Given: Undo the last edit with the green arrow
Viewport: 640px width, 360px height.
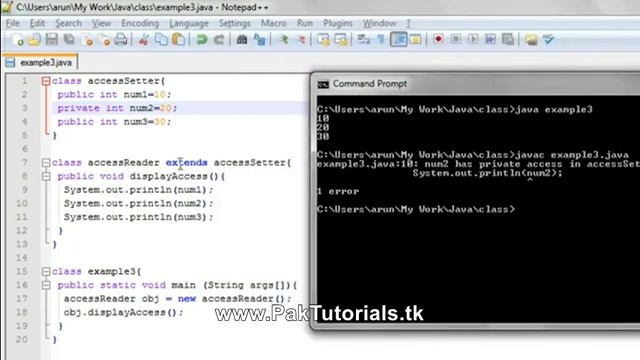Looking at the screenshot, I should click(x=202, y=40).
